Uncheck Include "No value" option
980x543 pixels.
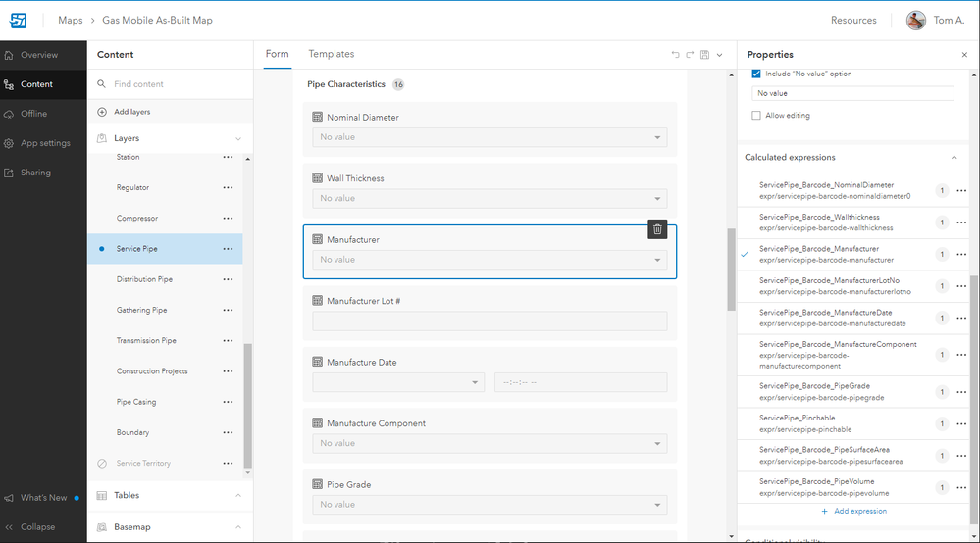coord(755,74)
